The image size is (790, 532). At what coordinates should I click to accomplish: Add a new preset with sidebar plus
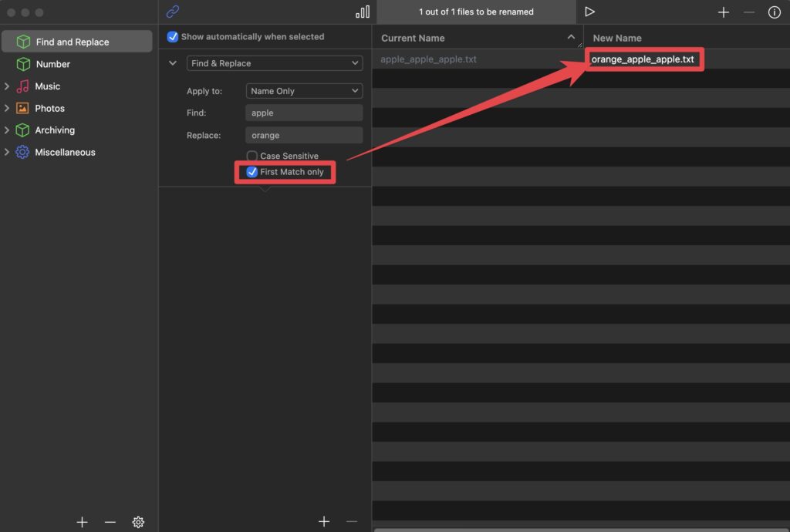pos(82,522)
